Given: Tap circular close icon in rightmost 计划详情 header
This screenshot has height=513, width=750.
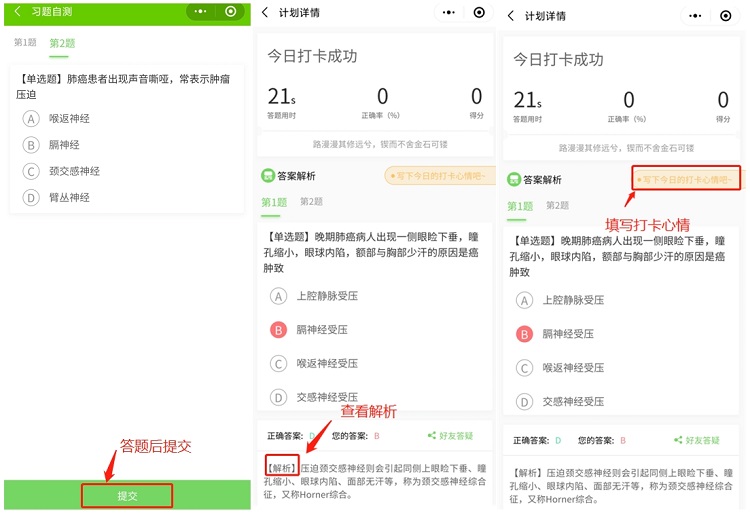Looking at the screenshot, I should (x=725, y=16).
